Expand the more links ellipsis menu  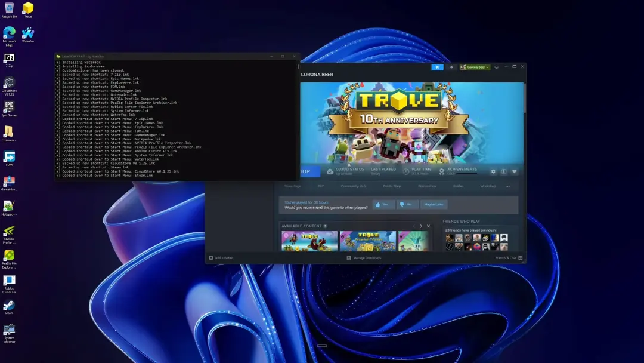tap(507, 186)
